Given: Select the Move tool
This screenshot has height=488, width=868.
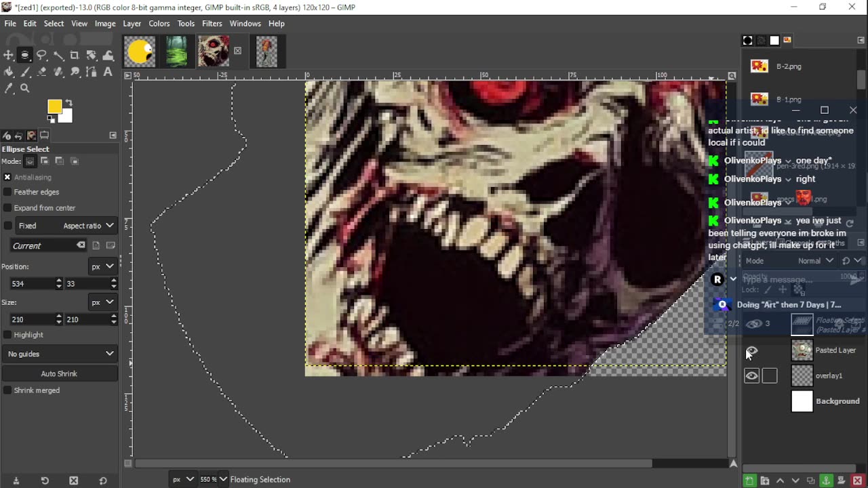Looking at the screenshot, I should (x=9, y=56).
